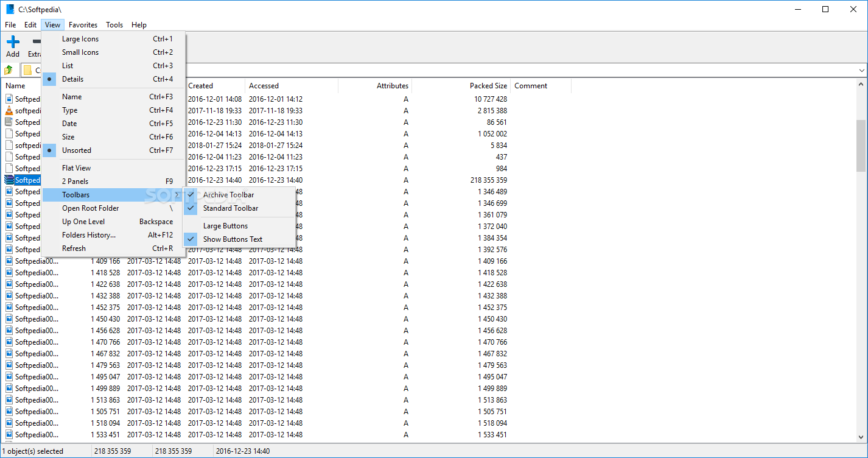Click the blue plus Add toolbar icon
The height and width of the screenshot is (458, 868).
tap(13, 42)
